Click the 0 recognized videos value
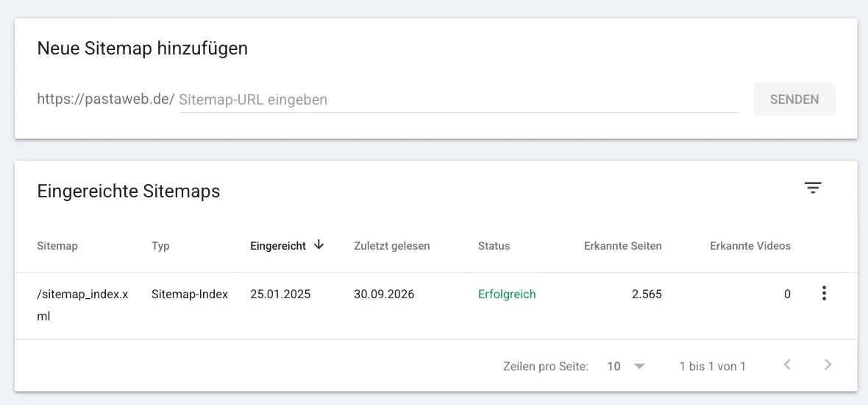 point(787,295)
